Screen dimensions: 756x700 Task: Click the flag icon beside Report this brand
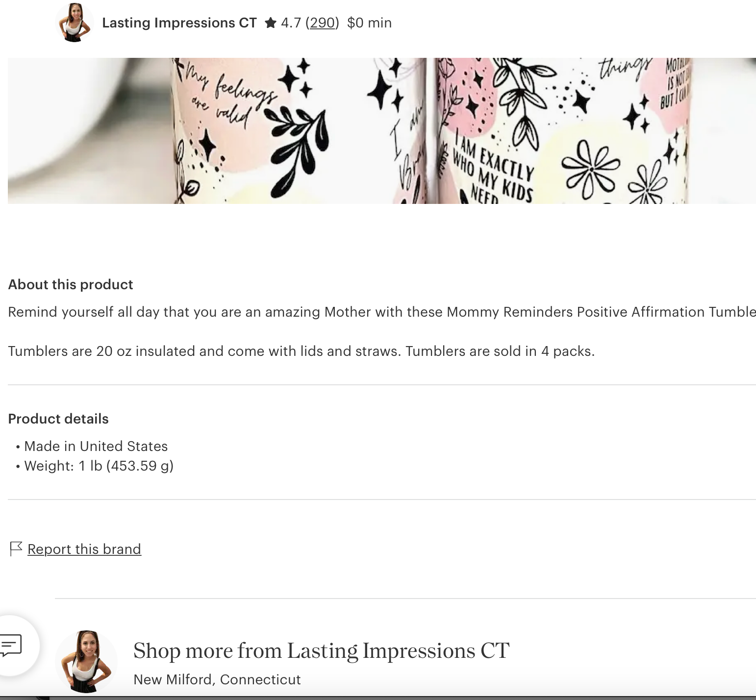tap(16, 549)
